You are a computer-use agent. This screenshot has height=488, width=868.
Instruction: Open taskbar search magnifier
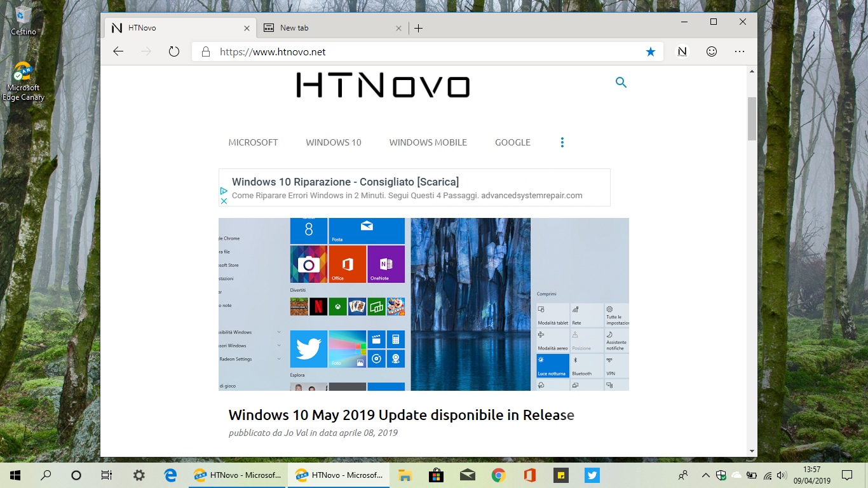click(x=46, y=475)
